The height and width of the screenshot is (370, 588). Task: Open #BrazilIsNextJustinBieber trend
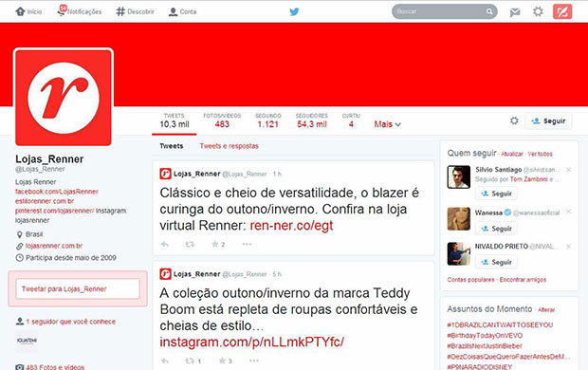[x=485, y=346]
